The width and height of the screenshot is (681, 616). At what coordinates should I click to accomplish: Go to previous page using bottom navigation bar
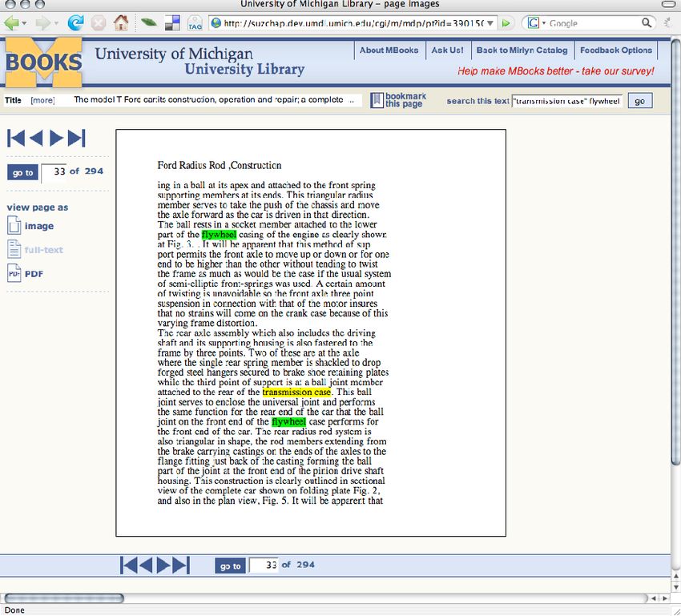click(x=146, y=566)
